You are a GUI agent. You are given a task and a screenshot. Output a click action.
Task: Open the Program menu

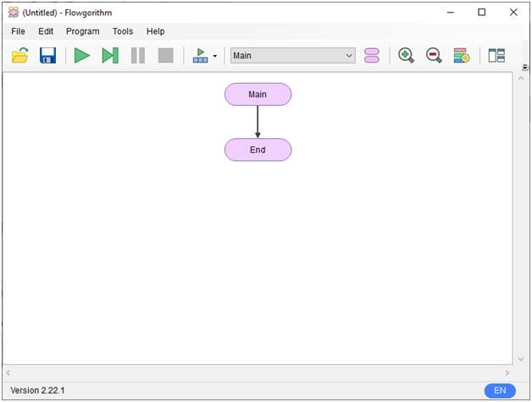[82, 31]
